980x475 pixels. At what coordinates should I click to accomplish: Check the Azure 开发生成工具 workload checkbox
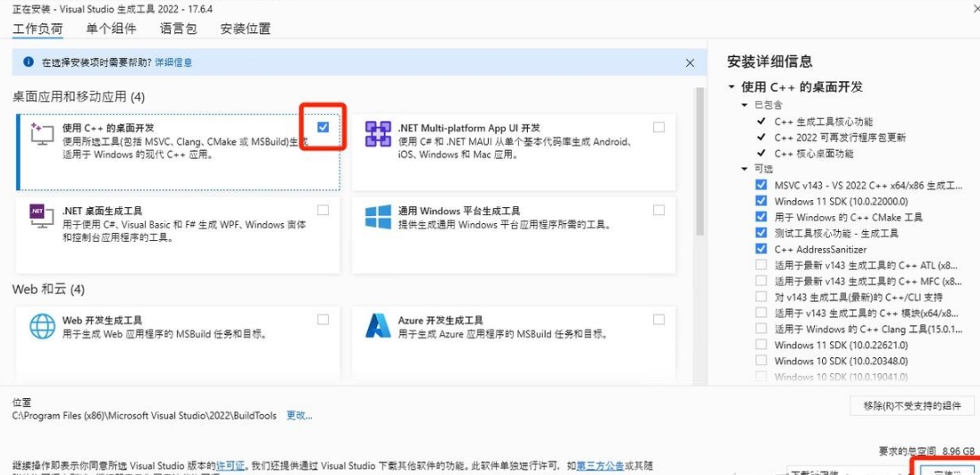point(658,320)
